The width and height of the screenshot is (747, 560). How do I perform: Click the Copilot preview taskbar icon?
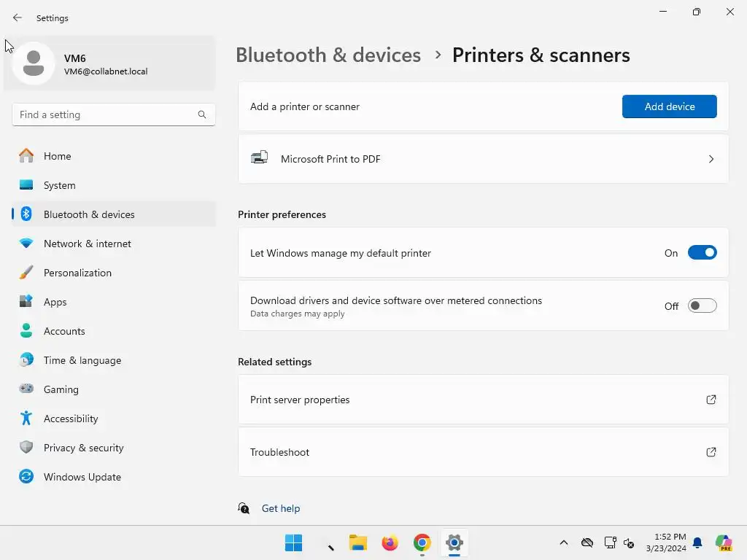(724, 542)
